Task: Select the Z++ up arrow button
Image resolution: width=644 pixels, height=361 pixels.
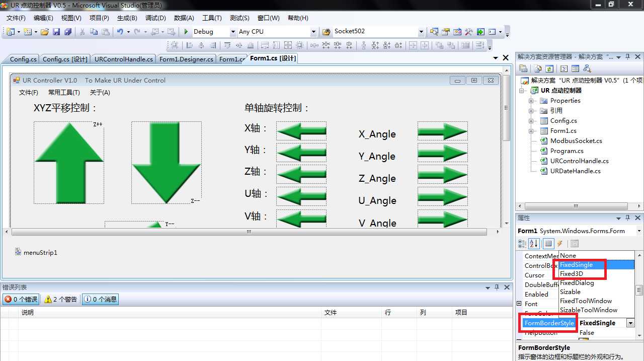Action: 69,163
